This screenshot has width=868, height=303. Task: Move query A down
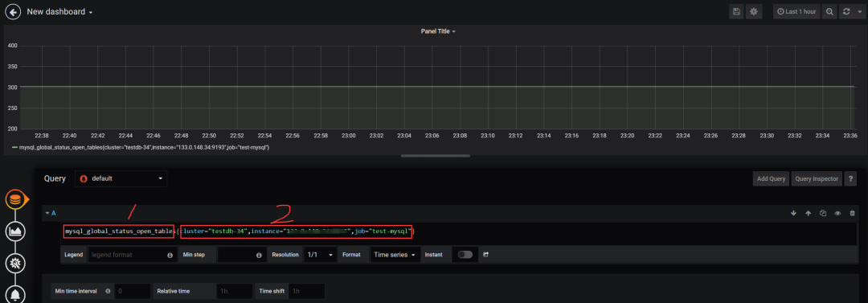[792, 213]
